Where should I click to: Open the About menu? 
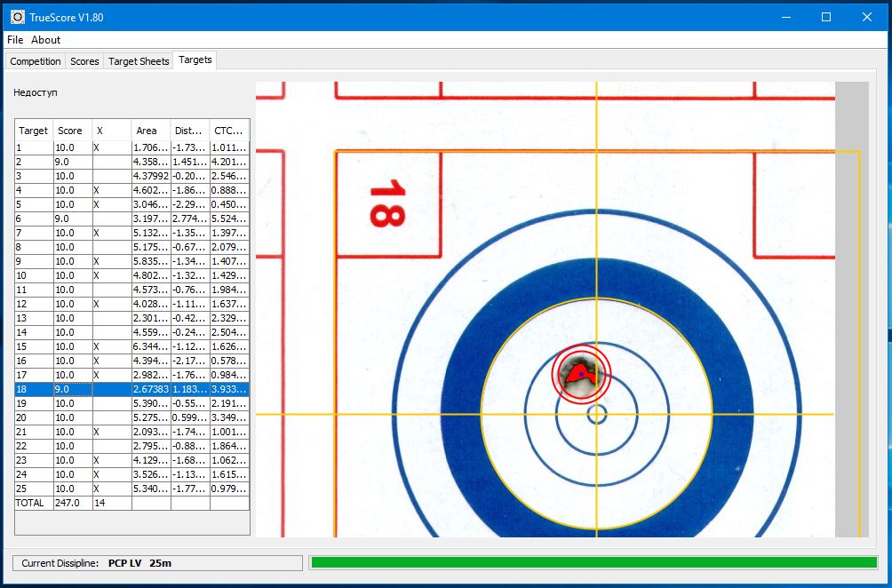46,40
